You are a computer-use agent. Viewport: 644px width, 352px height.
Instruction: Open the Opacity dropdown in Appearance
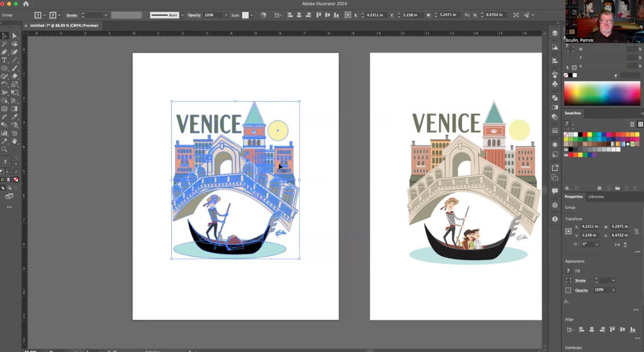613,290
